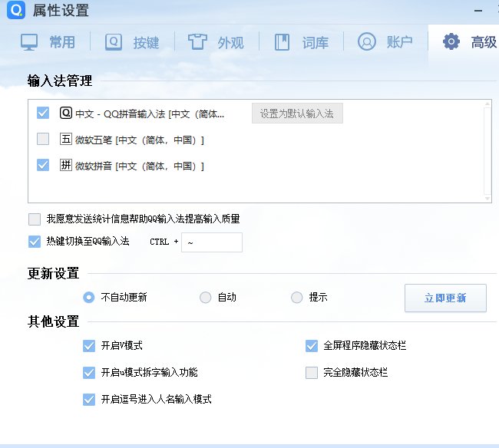Tick 我愿意发送统计信息 checkbox

[34, 219]
